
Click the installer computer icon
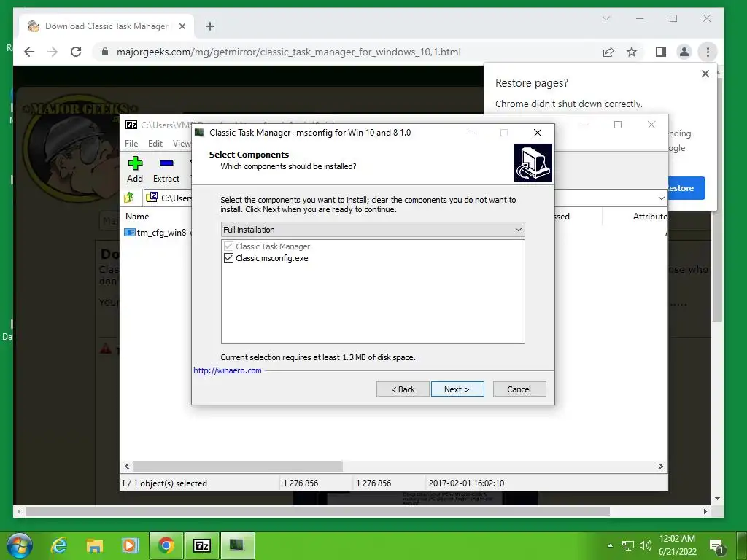533,163
